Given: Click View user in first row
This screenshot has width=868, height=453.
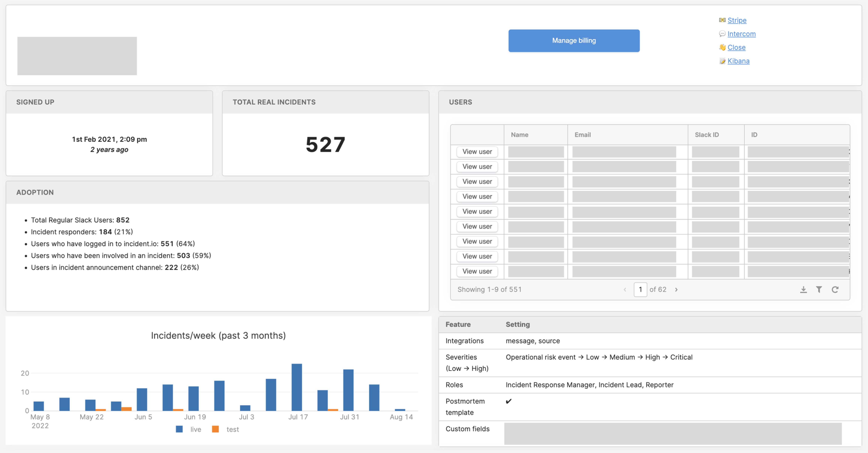Looking at the screenshot, I should 477,152.
